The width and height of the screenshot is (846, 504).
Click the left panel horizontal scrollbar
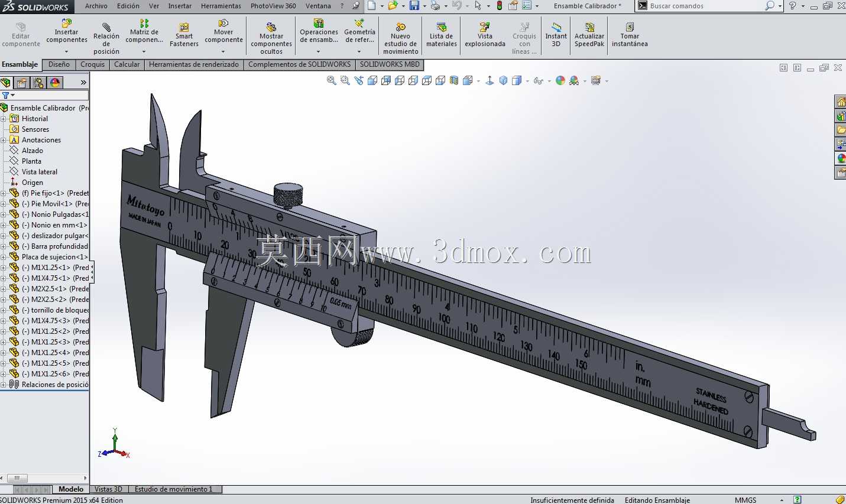44,478
